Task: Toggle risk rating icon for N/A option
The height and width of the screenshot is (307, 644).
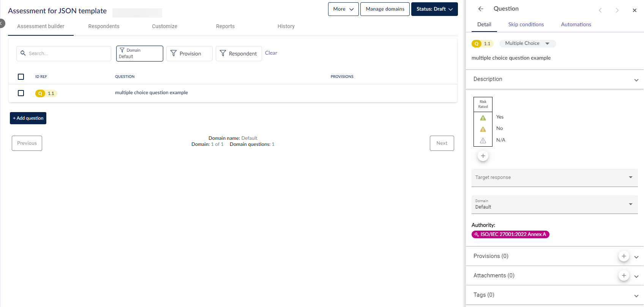Action: [483, 141]
